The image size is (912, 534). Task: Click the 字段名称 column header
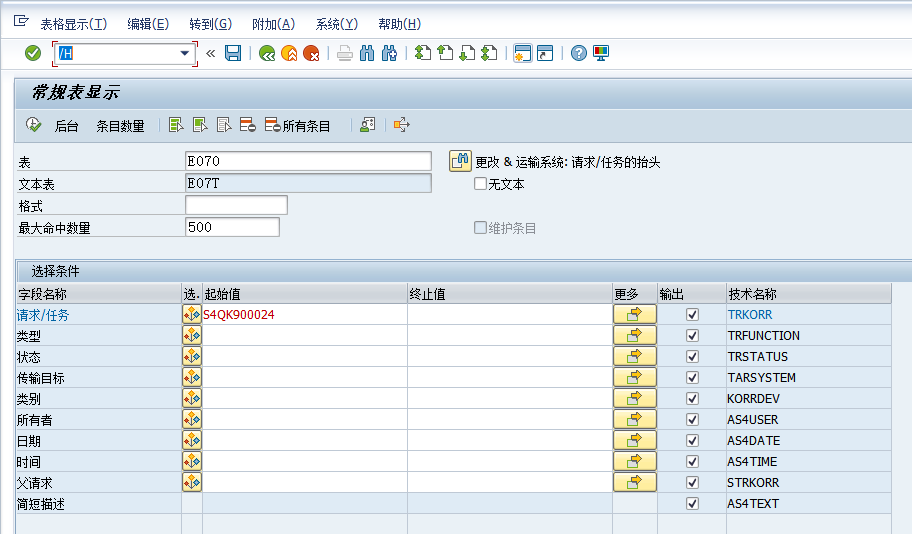point(99,294)
